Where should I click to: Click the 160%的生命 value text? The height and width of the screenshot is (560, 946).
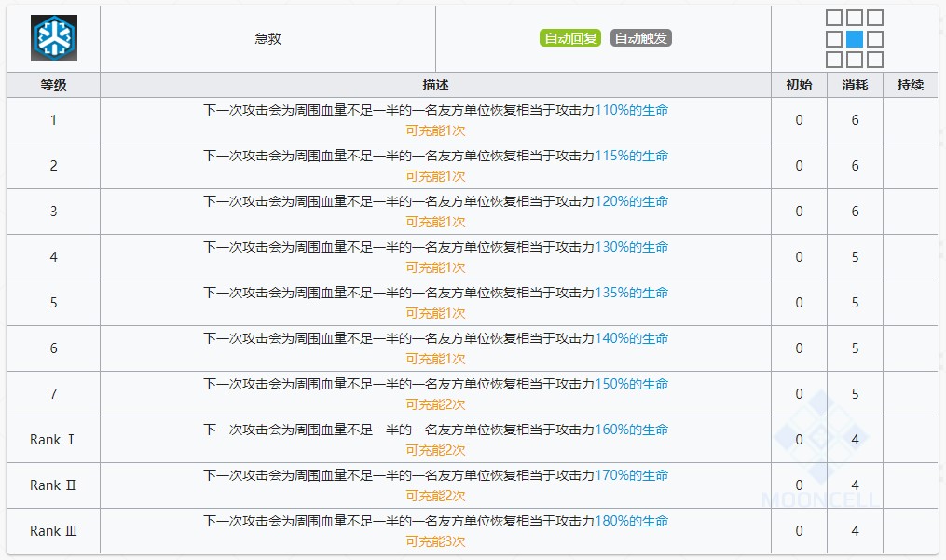tap(632, 430)
